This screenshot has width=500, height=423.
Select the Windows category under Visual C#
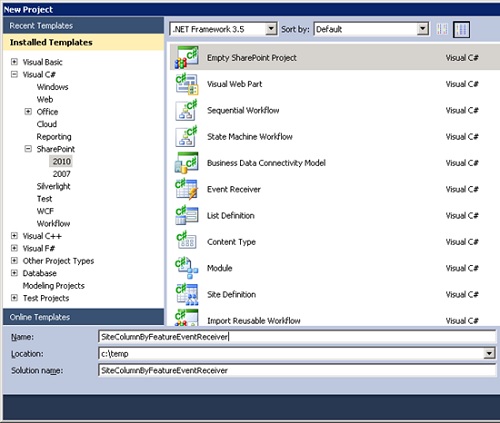click(52, 87)
